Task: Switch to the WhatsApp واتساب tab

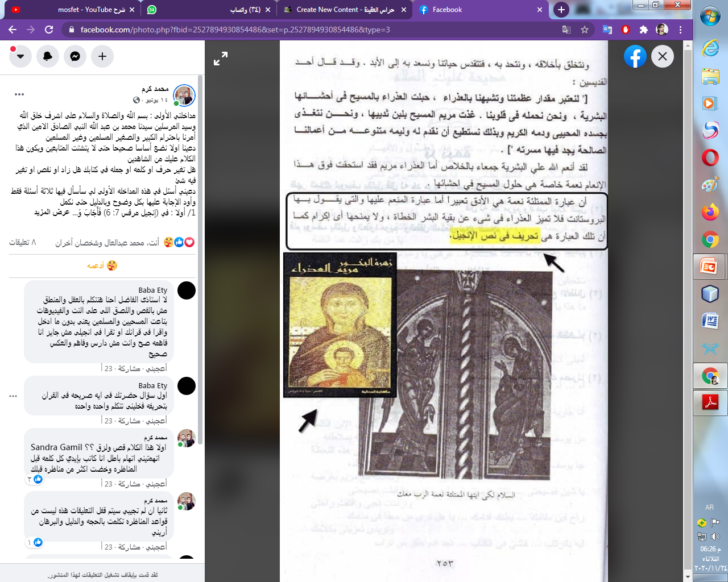Action: 209,10
